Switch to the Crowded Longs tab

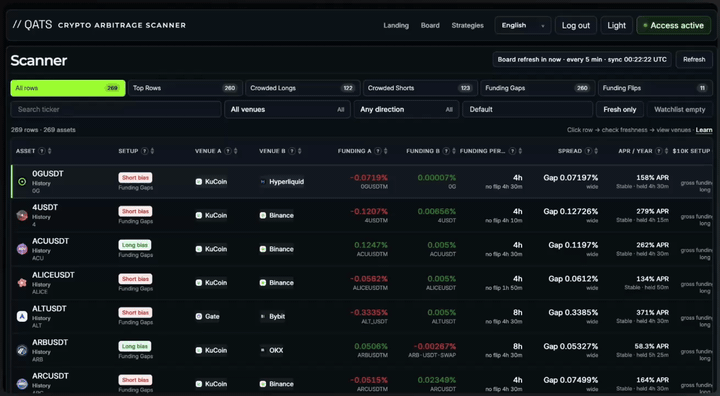(x=302, y=88)
